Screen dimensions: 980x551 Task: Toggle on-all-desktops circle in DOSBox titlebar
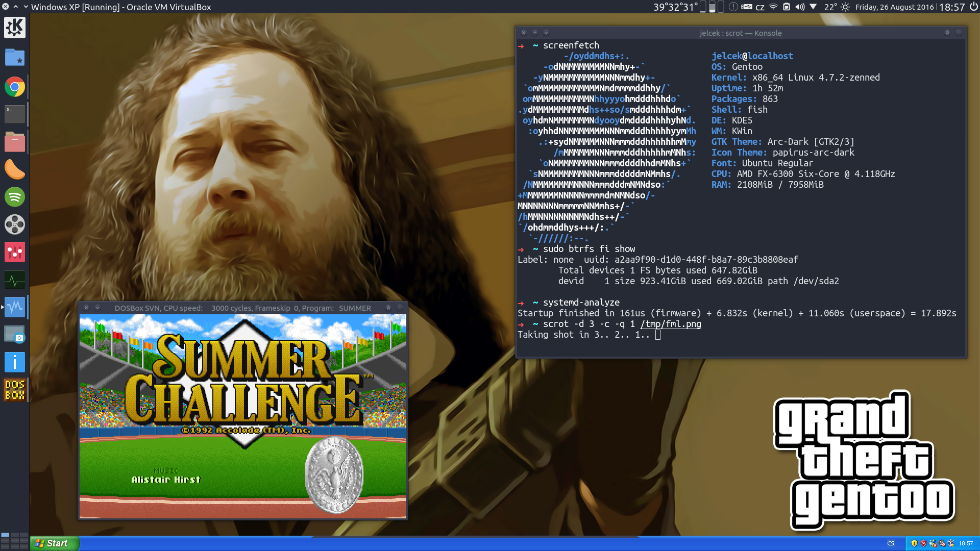point(400,308)
